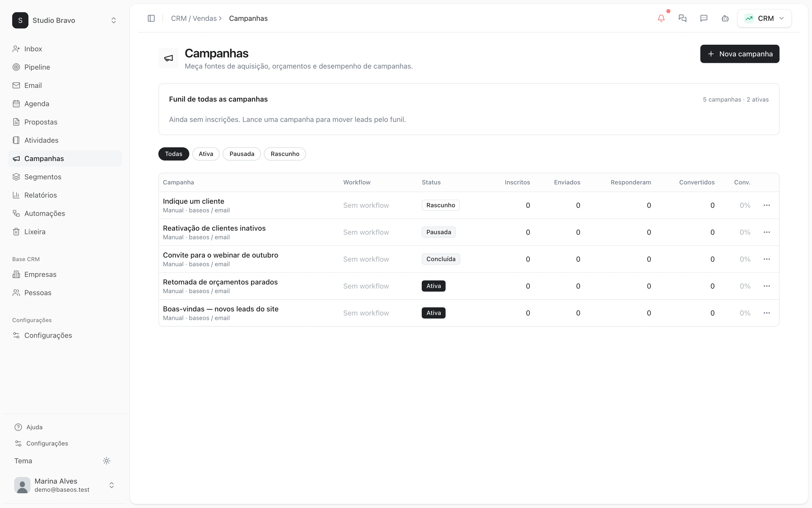Click Marina Alves avatar thumbnail
The image size is (812, 508).
(x=22, y=485)
